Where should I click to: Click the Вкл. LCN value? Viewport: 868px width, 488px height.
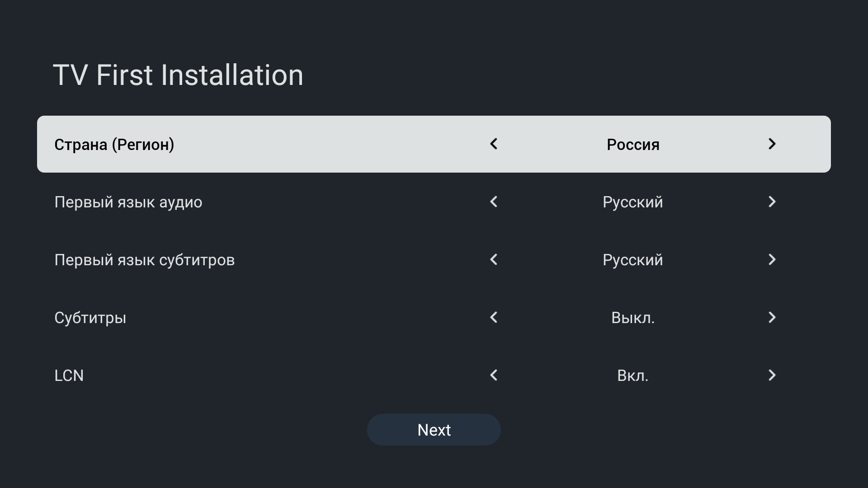tap(633, 375)
